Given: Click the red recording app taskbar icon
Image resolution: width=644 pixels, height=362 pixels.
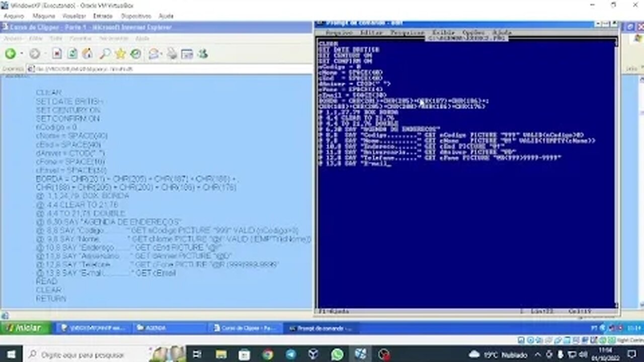Looking at the screenshot, I should click(x=384, y=354).
